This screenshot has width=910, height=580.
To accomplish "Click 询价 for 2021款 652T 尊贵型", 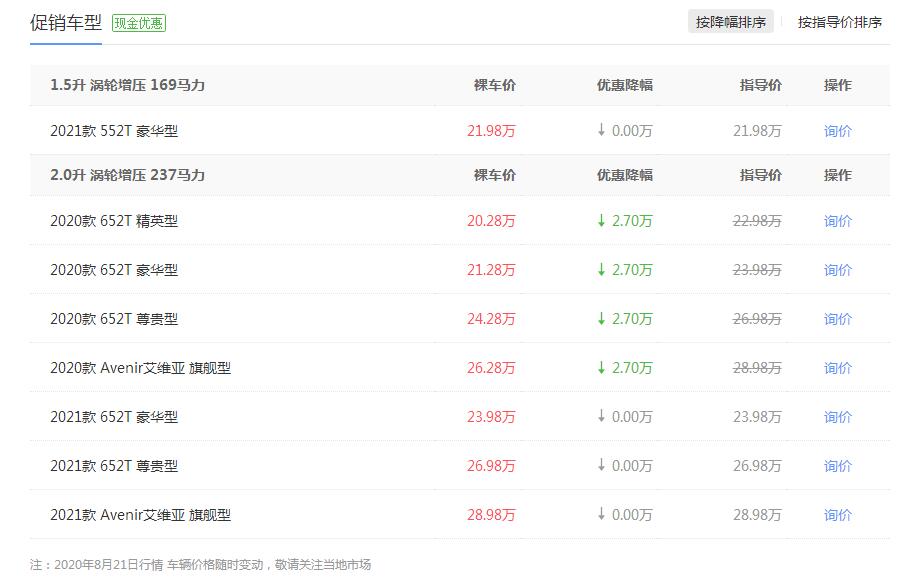I will coord(837,466).
